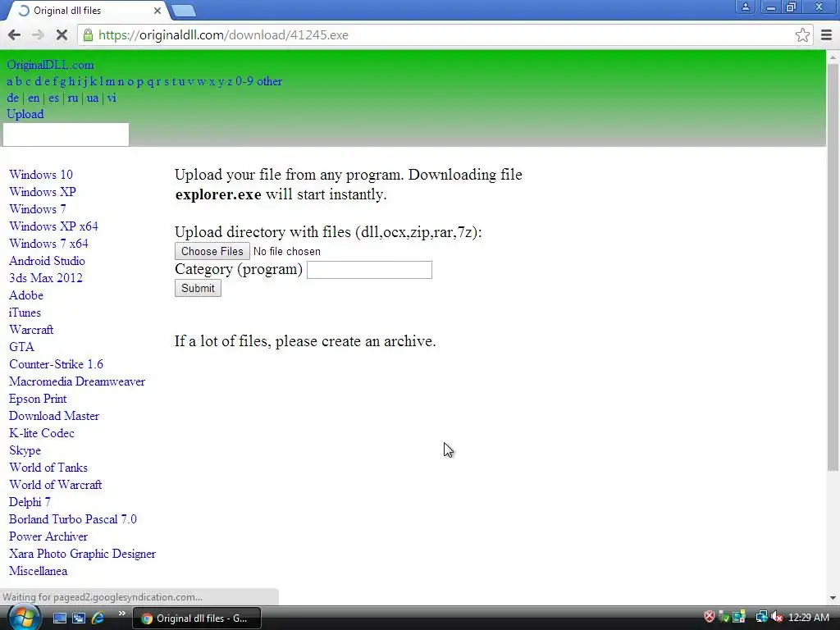Open the Miscellanea category link

[x=39, y=571]
